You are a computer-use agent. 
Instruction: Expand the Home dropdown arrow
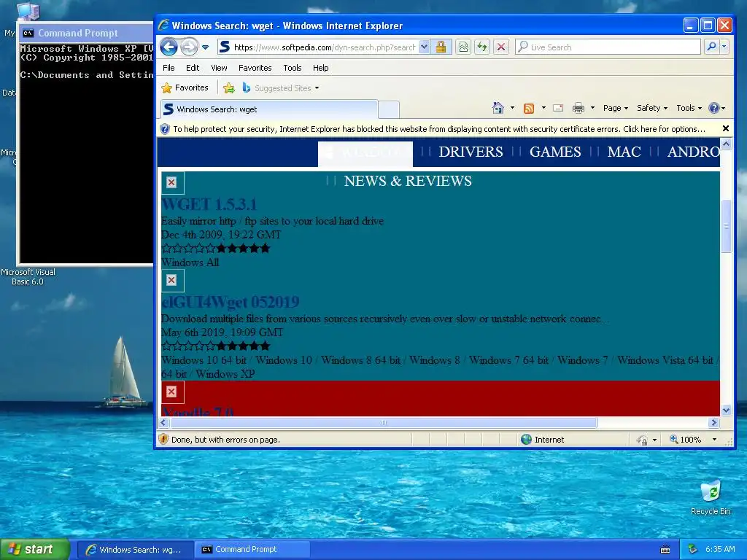(512, 108)
